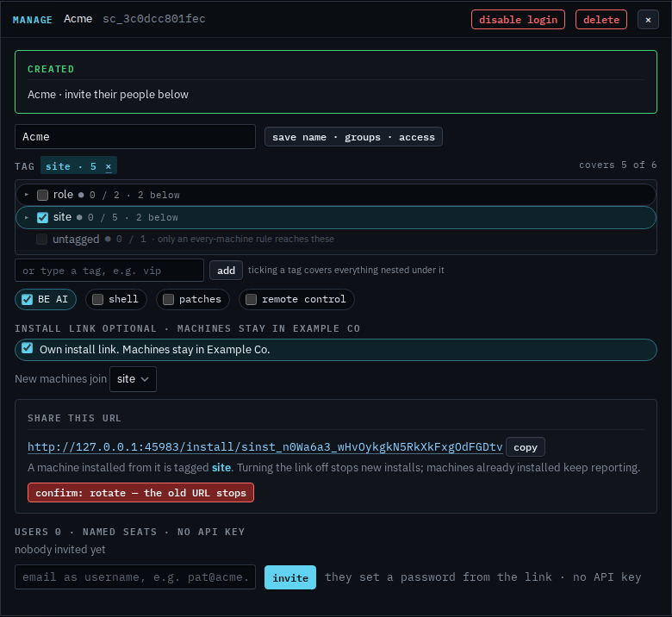Viewport: 672px width, 617px height.
Task: Save name, groups and access
Action: [x=353, y=137]
